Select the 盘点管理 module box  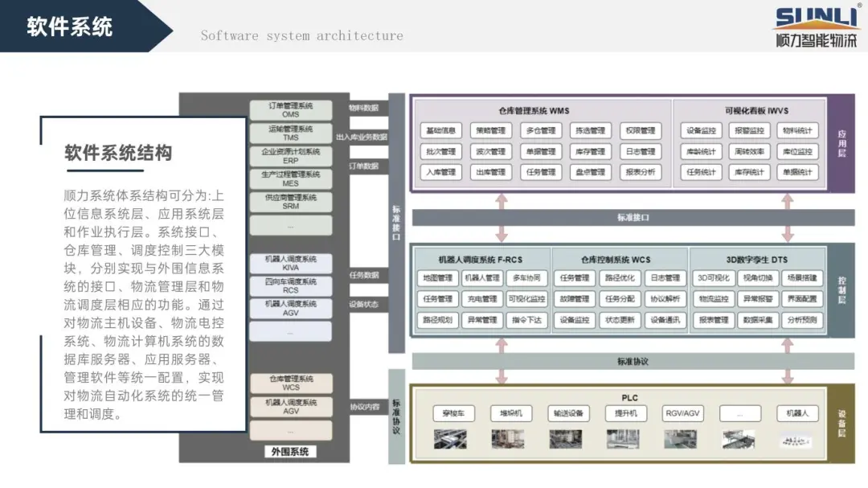591,172
